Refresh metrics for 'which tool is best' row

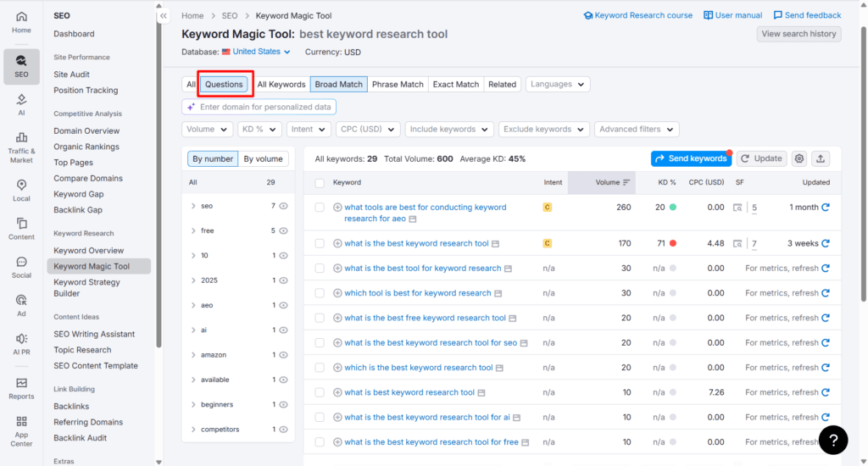tap(826, 293)
